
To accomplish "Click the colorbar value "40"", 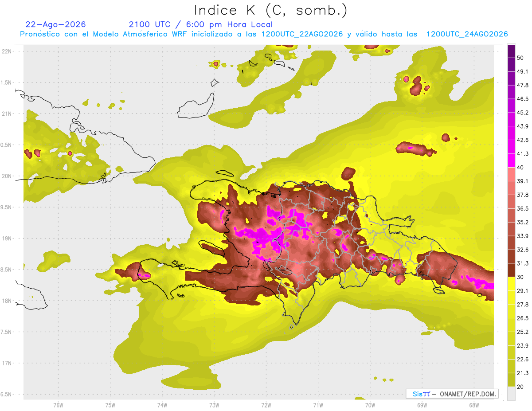I will coord(520,168).
